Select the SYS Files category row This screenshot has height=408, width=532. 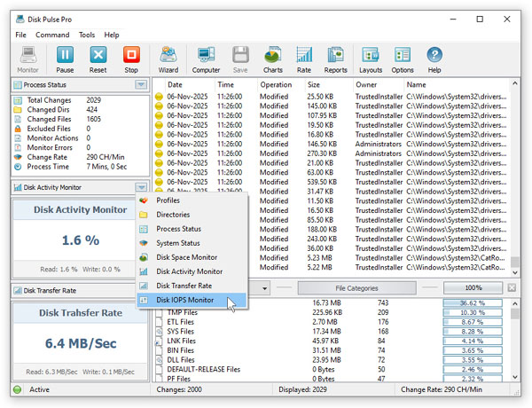coord(331,332)
